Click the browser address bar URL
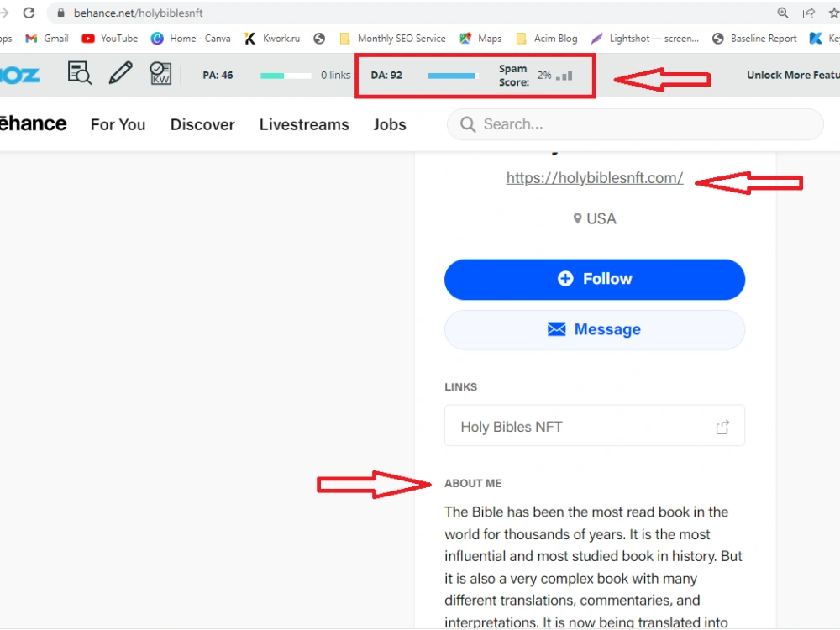The image size is (840, 630). pyautogui.click(x=139, y=13)
